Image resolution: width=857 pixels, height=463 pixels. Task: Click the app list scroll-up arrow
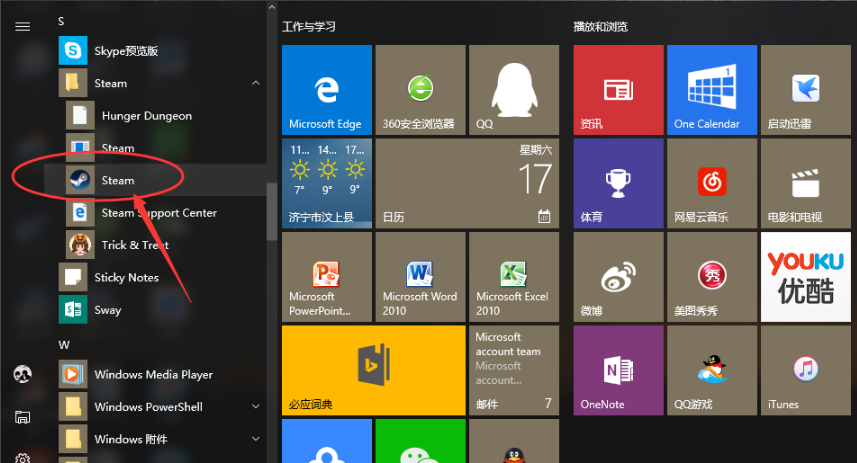[272, 7]
